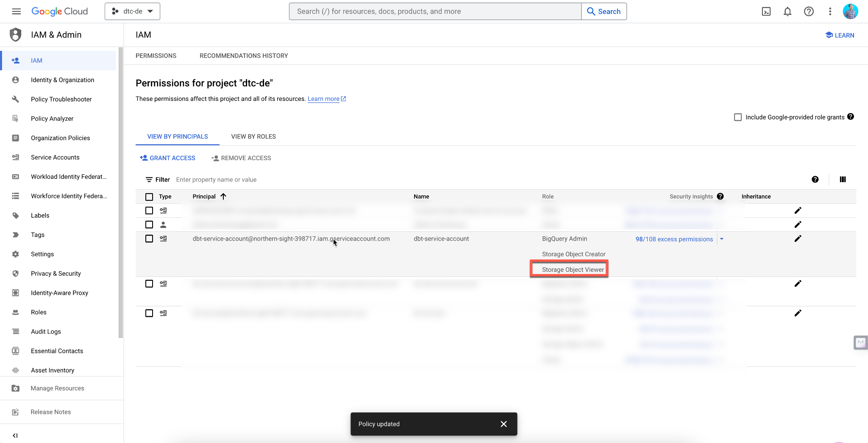
Task: Dismiss the Policy updated notification
Action: point(504,424)
